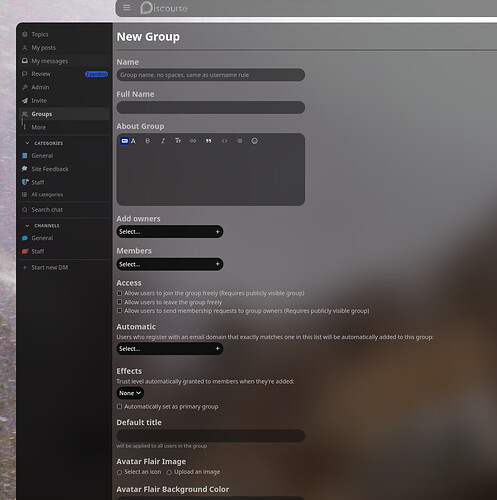Check Automatically set as primary group
The image size is (497, 500).
(119, 407)
